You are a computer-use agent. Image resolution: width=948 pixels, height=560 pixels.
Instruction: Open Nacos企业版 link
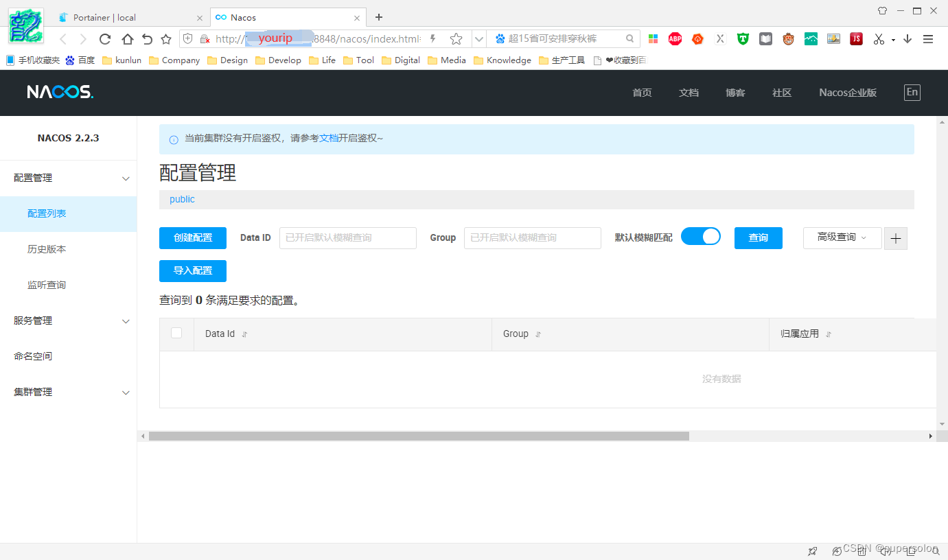point(848,93)
